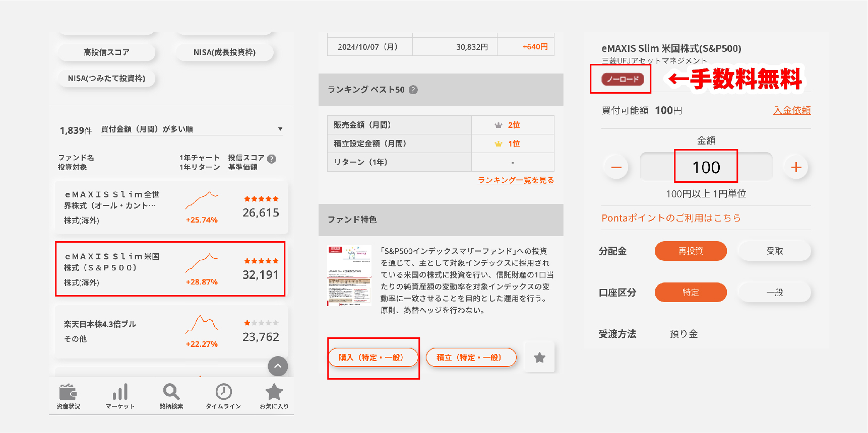868x433 pixels.
Task: Click the 100円以上 1円単位 note
Action: click(706, 194)
